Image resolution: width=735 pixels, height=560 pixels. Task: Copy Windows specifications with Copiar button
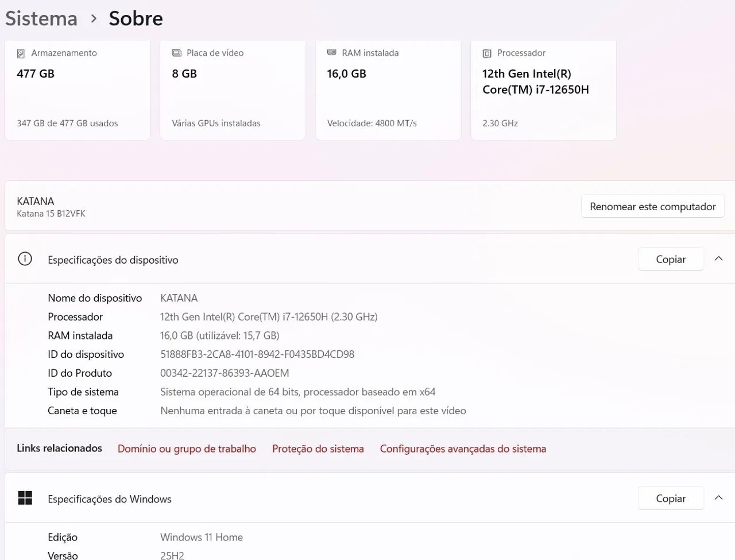pos(670,498)
